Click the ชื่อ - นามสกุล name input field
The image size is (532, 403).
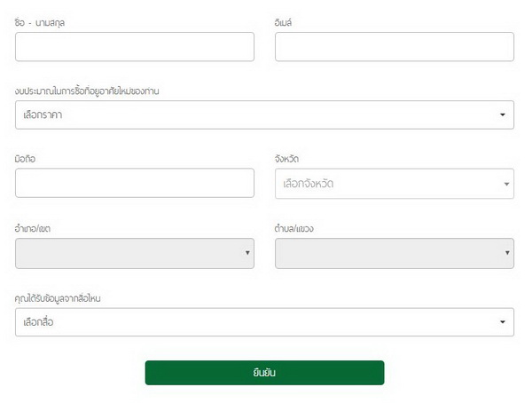[x=135, y=47]
